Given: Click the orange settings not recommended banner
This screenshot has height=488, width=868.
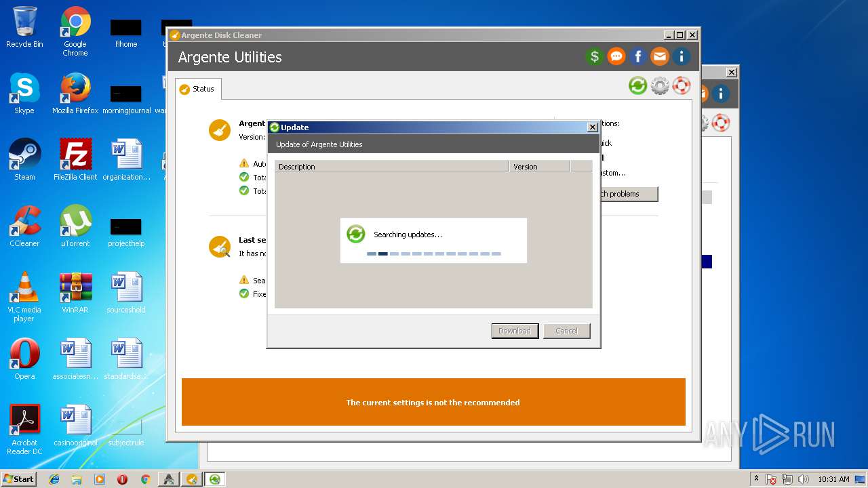Looking at the screenshot, I should 433,402.
